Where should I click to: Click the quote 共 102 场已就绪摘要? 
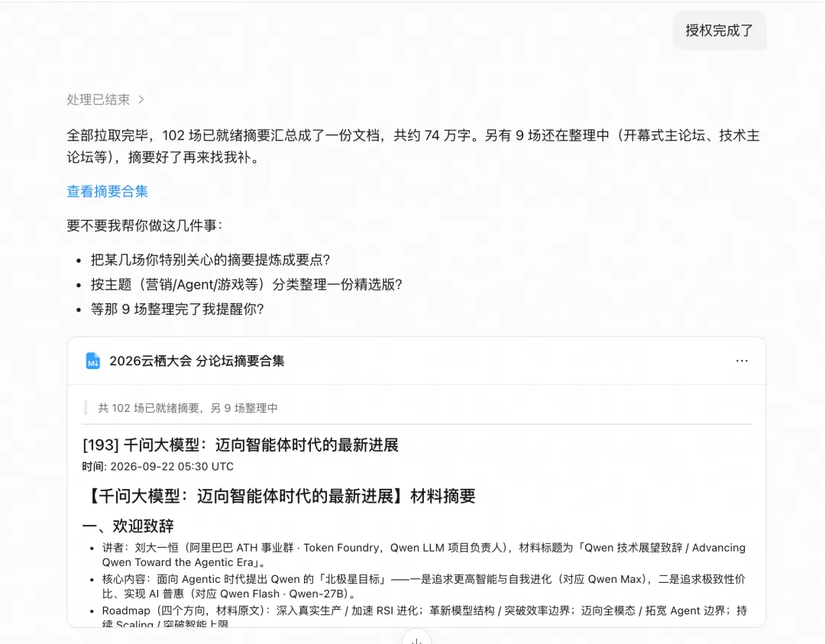(x=188, y=408)
